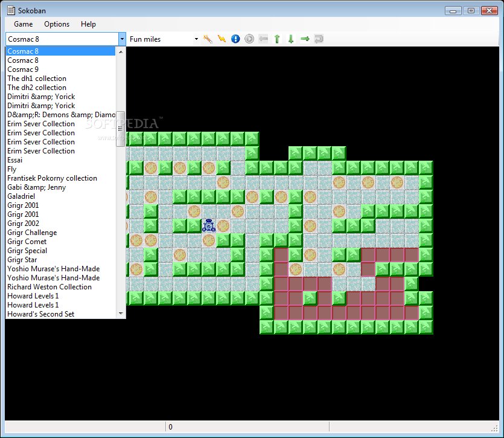Select the Galadriel collection
This screenshot has width=504, height=438.
point(60,196)
